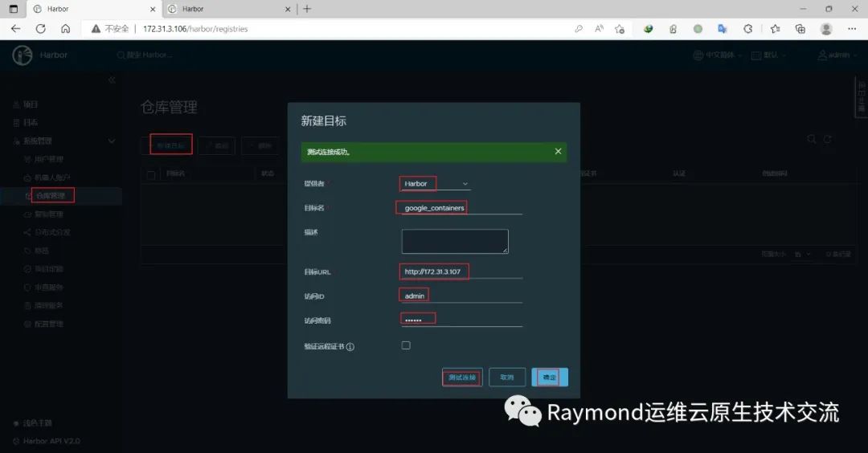
Task: Click the registry list refresh icon
Action: click(827, 139)
